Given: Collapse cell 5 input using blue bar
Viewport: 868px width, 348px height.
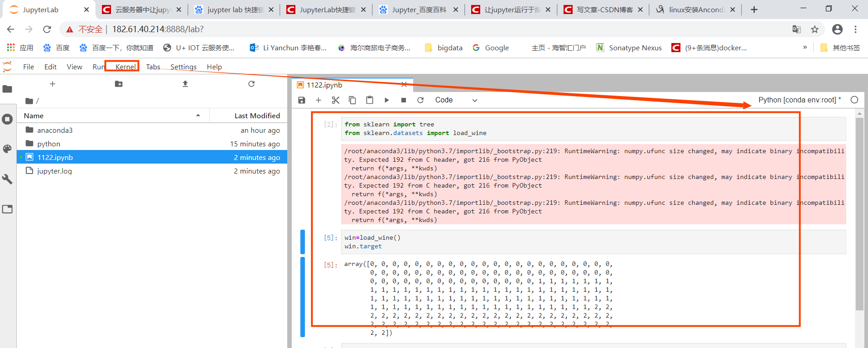Looking at the screenshot, I should point(303,242).
